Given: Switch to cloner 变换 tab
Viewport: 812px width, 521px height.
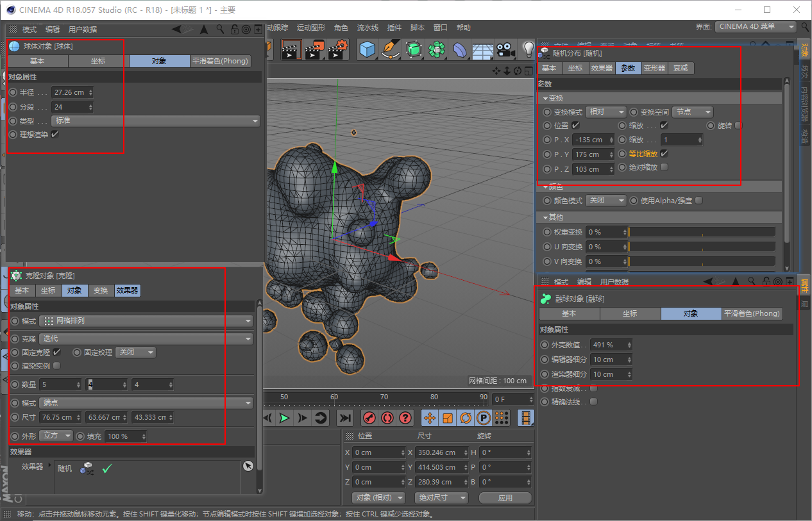Looking at the screenshot, I should pos(101,290).
